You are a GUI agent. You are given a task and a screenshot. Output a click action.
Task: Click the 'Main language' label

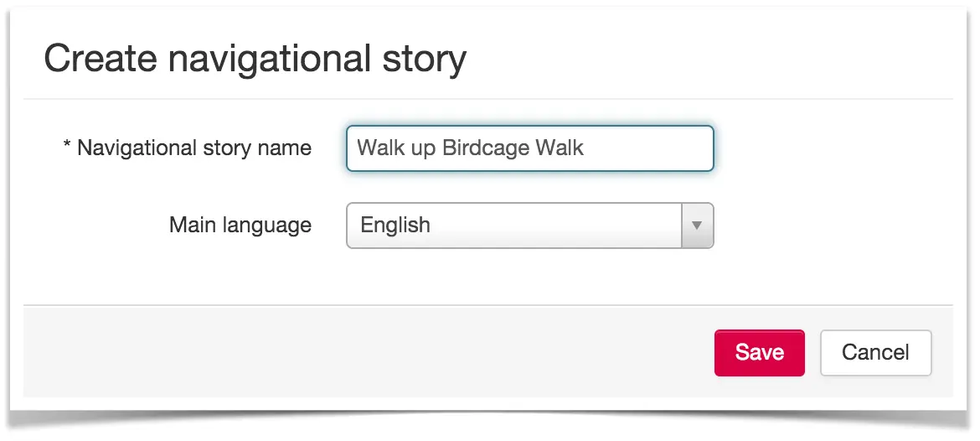click(x=240, y=226)
